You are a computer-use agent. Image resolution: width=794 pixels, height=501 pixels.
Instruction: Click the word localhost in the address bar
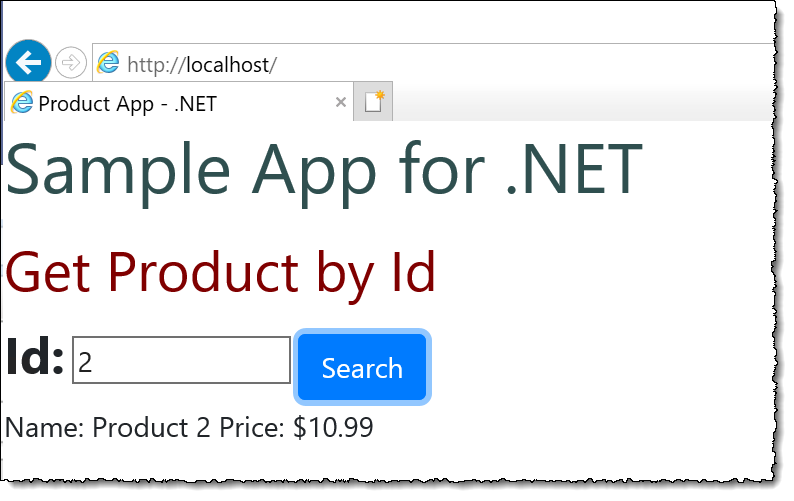(228, 65)
